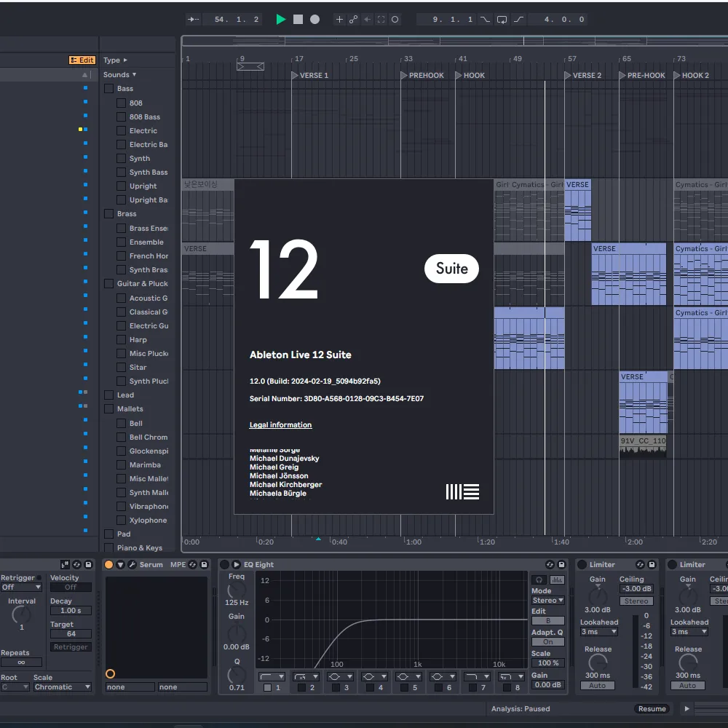Click the Auto release button on first Limiter
This screenshot has height=728, width=728.
point(598,685)
